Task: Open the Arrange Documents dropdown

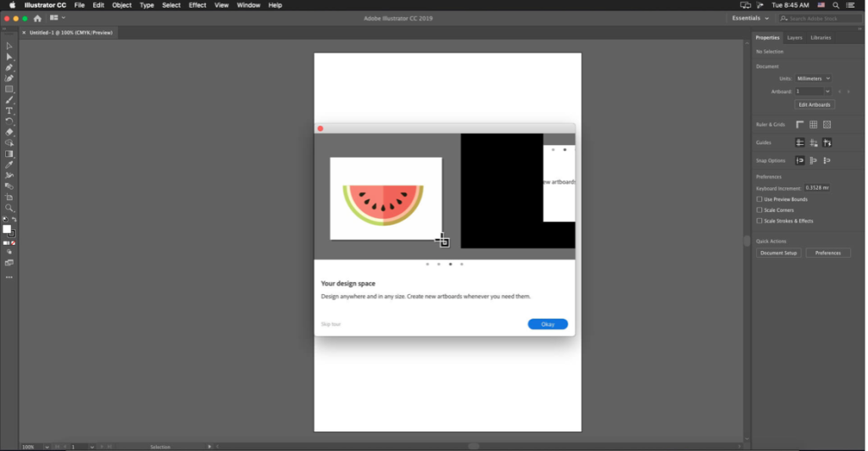Action: pos(57,19)
